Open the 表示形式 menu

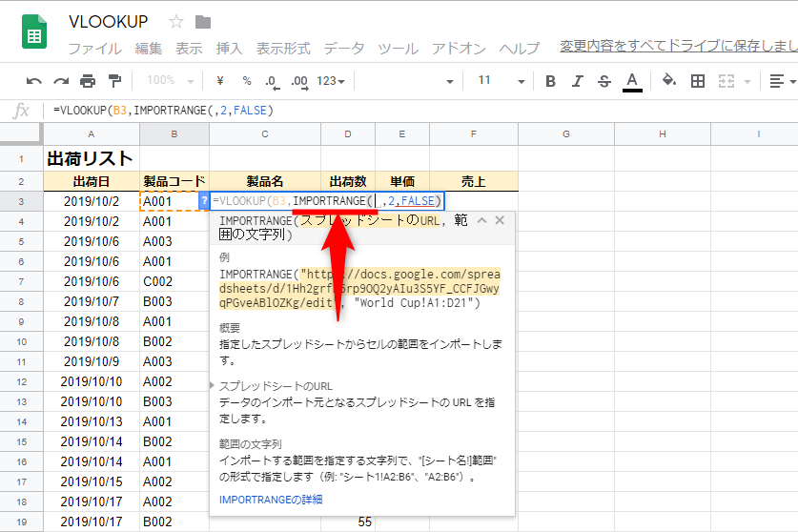click(x=283, y=49)
